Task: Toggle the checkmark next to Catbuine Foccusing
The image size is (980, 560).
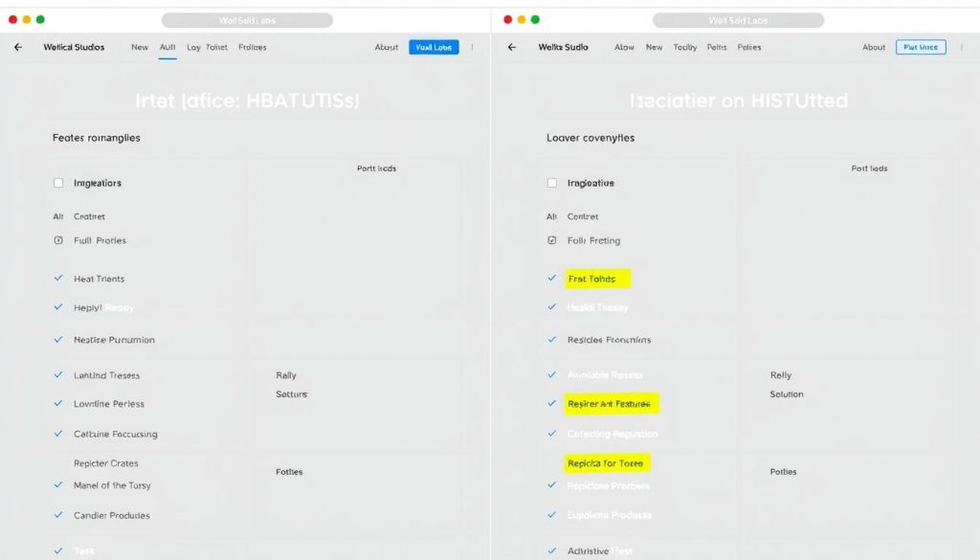Action: point(57,434)
